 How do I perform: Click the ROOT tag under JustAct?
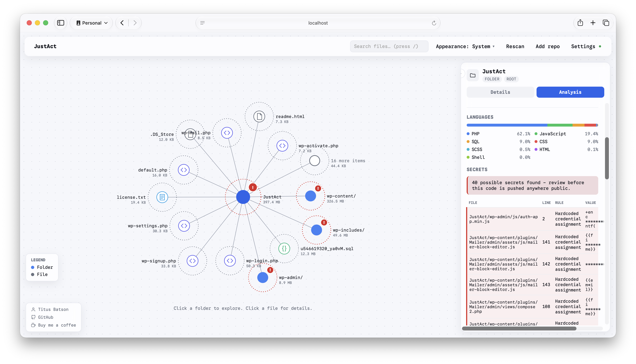pyautogui.click(x=511, y=79)
